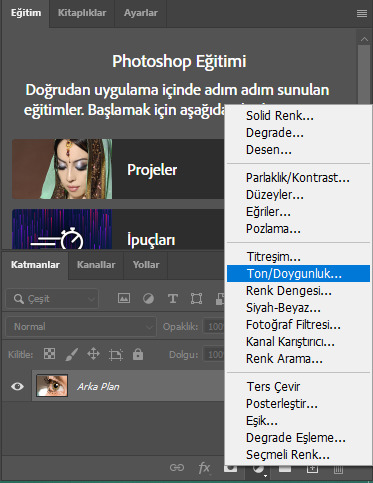Open the İpuçları tutorial card

(x=118, y=229)
